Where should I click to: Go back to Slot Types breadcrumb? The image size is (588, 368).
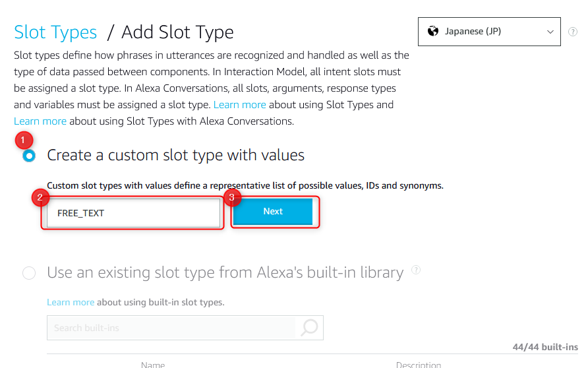[55, 32]
